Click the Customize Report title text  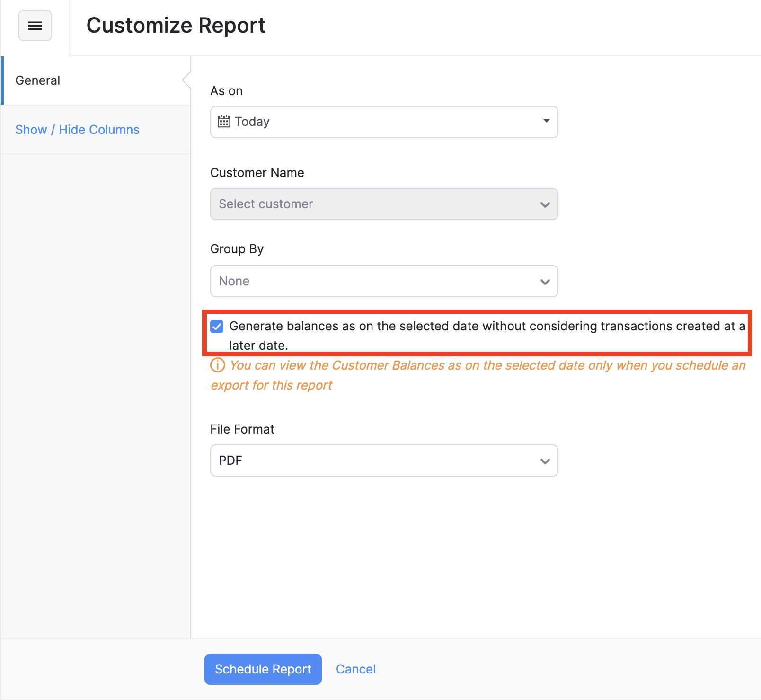(x=176, y=26)
